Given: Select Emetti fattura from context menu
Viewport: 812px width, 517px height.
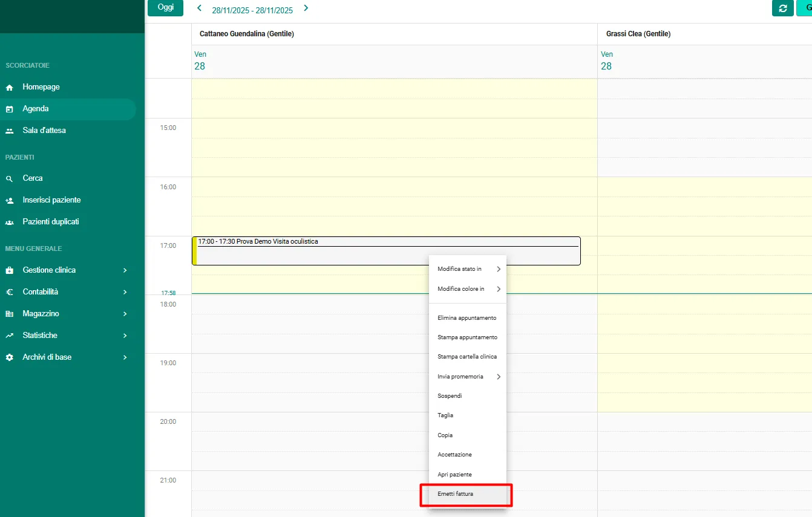Looking at the screenshot, I should tap(456, 494).
